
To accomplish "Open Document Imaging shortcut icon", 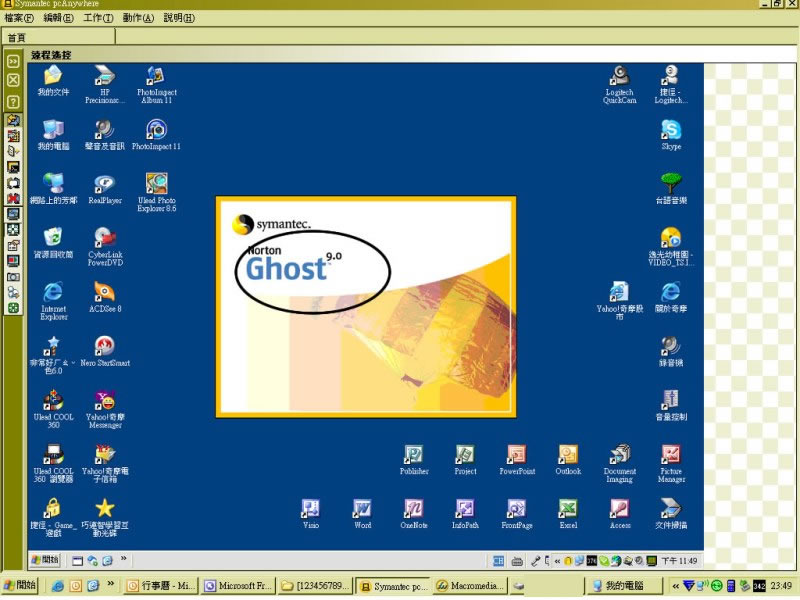I will tap(619, 463).
